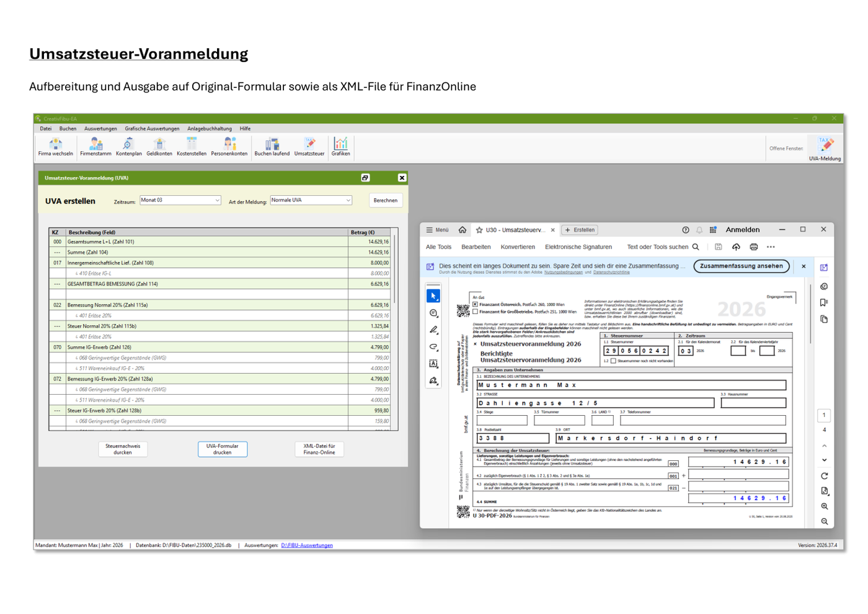Select the highlighter pen tool in Acrobat

click(x=433, y=330)
